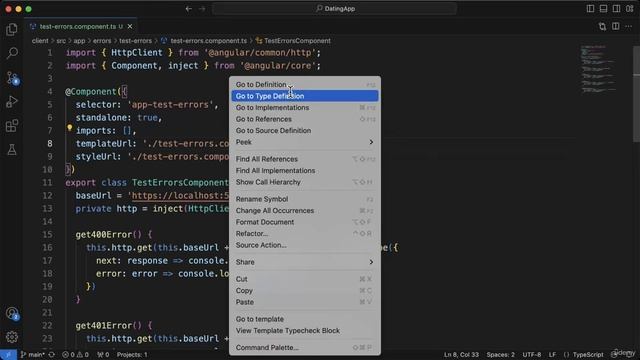This screenshot has width=640, height=360.
Task: Click the remote window indicator in status bar
Action: point(8,355)
